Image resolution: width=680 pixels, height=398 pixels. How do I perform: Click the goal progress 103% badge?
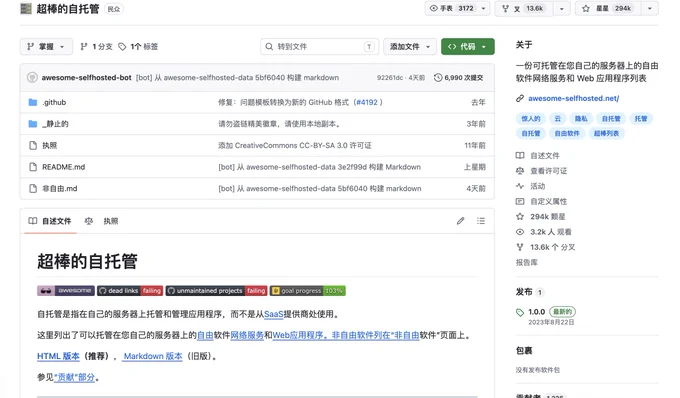point(308,290)
